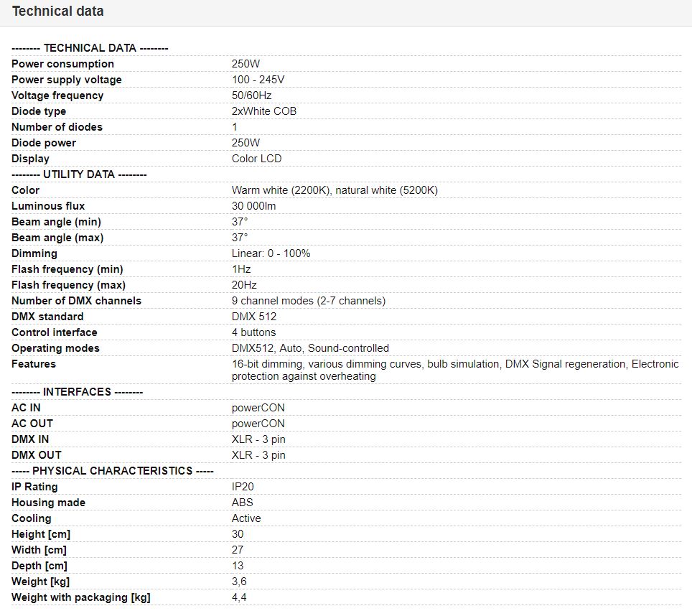The width and height of the screenshot is (692, 616).
Task: Click the Linear 0 - 100% dimming value
Action: point(271,253)
